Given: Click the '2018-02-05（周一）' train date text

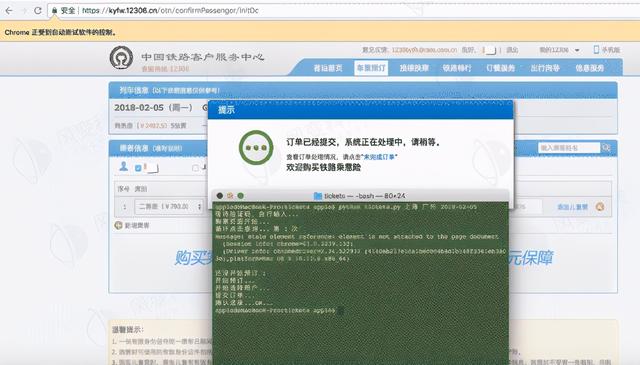Looking at the screenshot, I should (153, 108).
